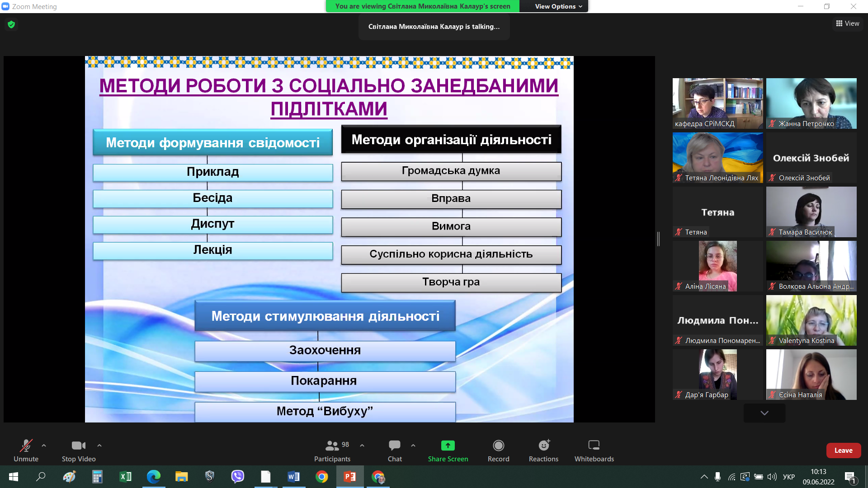Switch input language УКР in tray
Screen dimensions: 868x488
[788, 477]
